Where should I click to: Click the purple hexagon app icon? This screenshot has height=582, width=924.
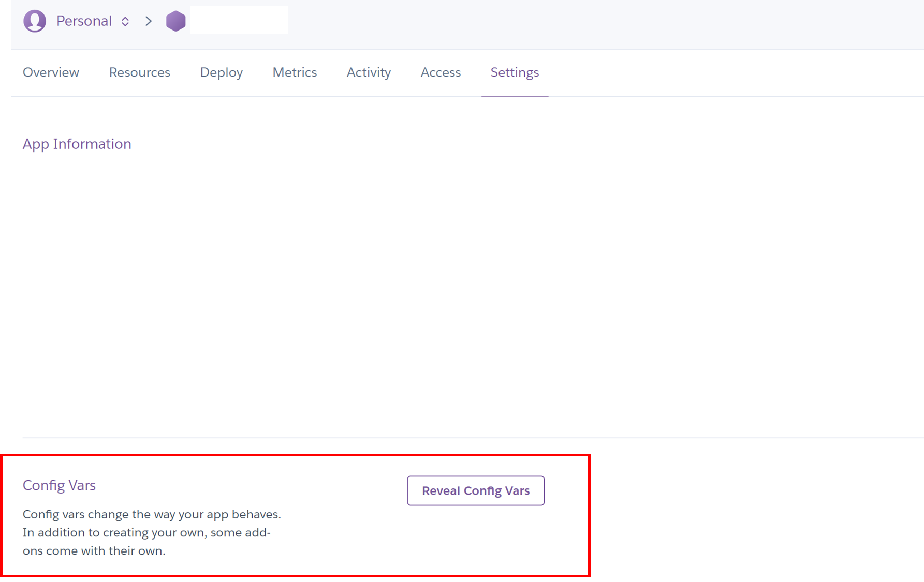pyautogui.click(x=175, y=21)
